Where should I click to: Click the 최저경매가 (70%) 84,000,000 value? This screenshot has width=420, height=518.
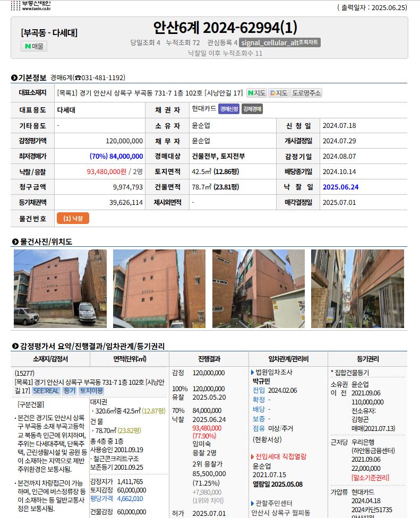116,156
